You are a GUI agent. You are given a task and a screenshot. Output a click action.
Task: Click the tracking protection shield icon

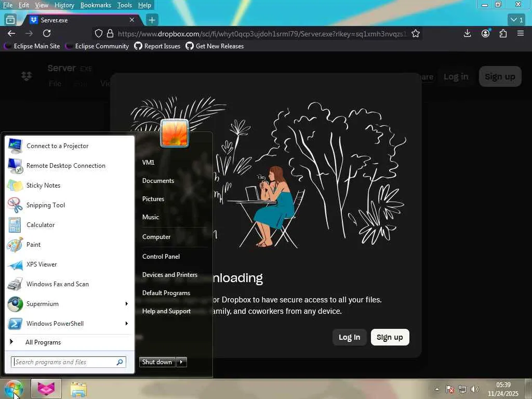[98, 33]
